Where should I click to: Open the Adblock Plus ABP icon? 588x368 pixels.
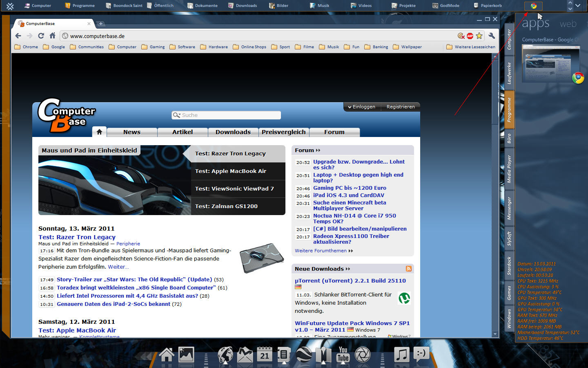click(x=470, y=36)
